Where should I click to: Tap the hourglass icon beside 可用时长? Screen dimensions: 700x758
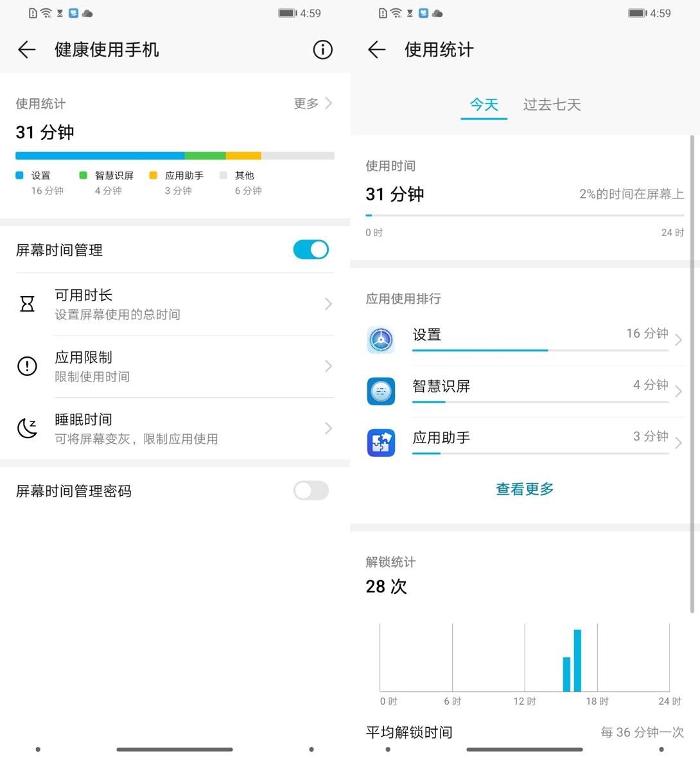[x=26, y=304]
